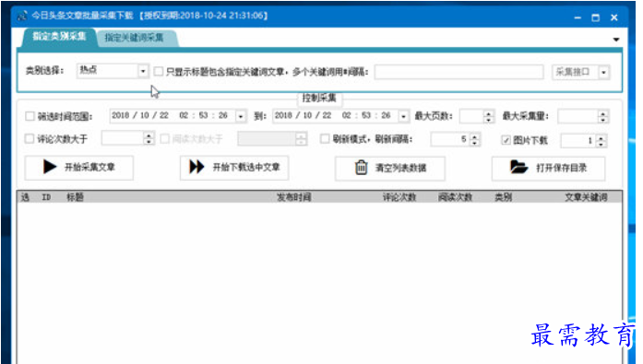
Task: Click the 开始下载选中文章 button
Action: (234, 168)
